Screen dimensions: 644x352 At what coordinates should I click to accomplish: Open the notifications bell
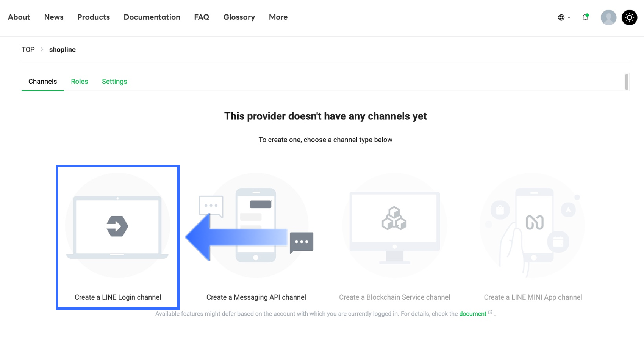click(585, 17)
